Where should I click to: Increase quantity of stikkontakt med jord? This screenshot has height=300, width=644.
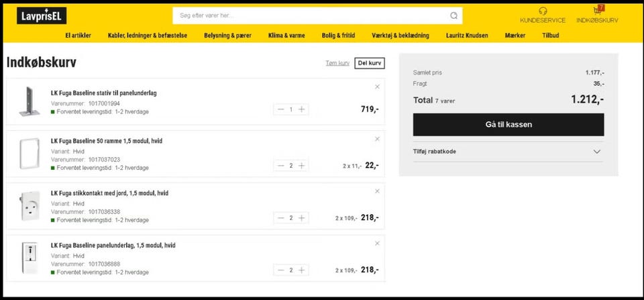(302, 217)
